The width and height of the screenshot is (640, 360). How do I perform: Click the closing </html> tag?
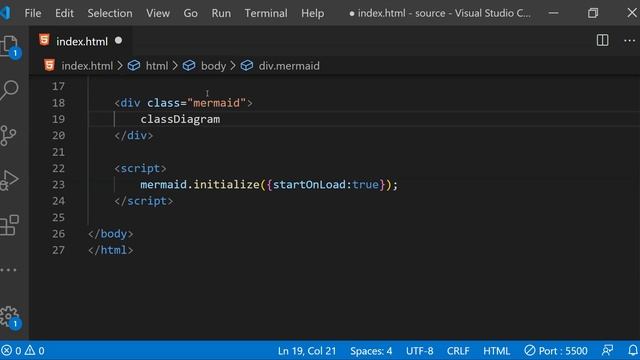111,250
